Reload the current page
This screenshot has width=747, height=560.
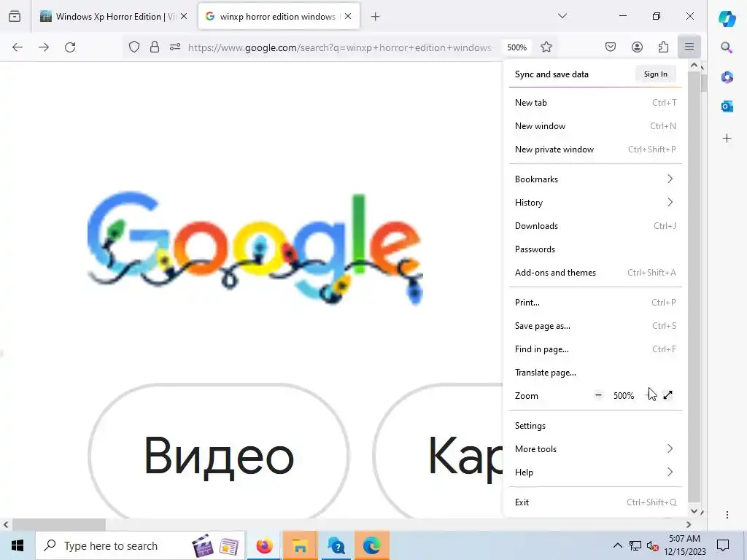70,47
